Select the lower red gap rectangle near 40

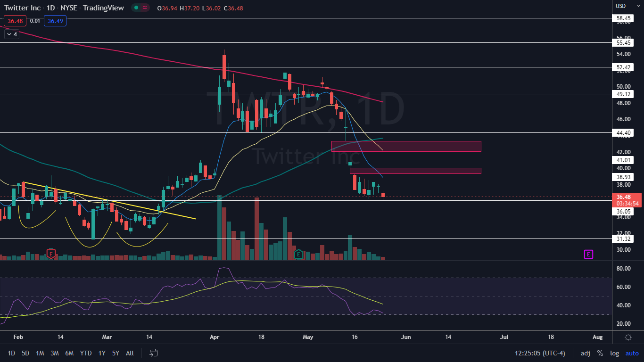415,171
